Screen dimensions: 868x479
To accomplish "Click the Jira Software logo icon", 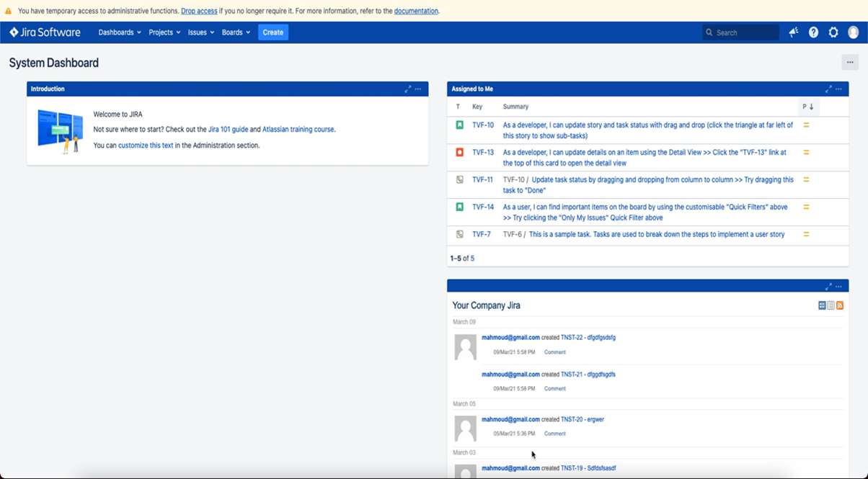I will point(12,32).
